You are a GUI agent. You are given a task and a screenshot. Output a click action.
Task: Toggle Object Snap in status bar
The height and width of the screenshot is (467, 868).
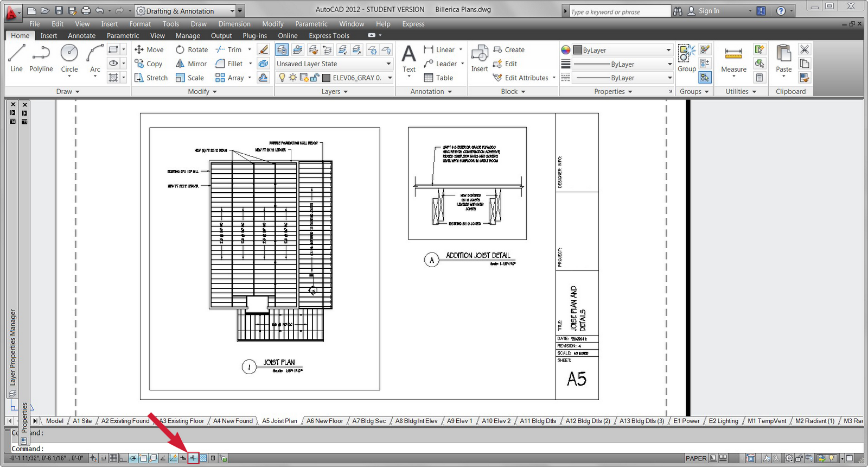coord(143,458)
